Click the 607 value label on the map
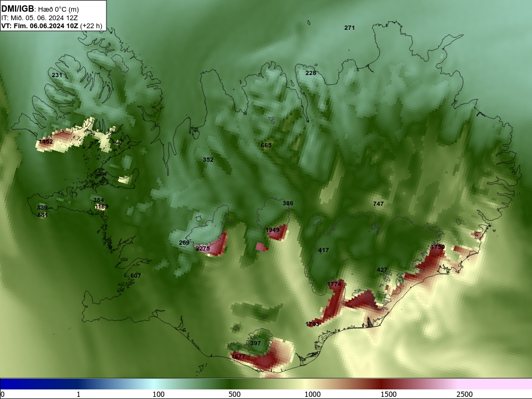Screen dimensions: 532x399 tap(136, 276)
